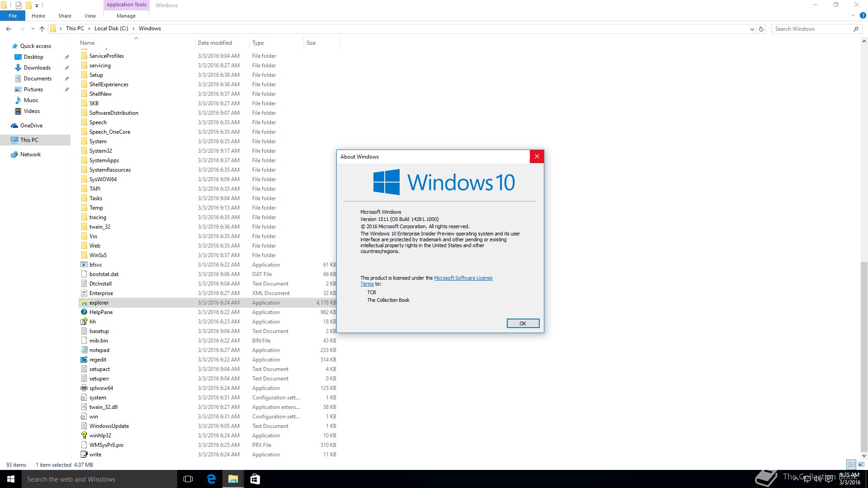Click the chevron after This PC in the address bar

(89, 28)
